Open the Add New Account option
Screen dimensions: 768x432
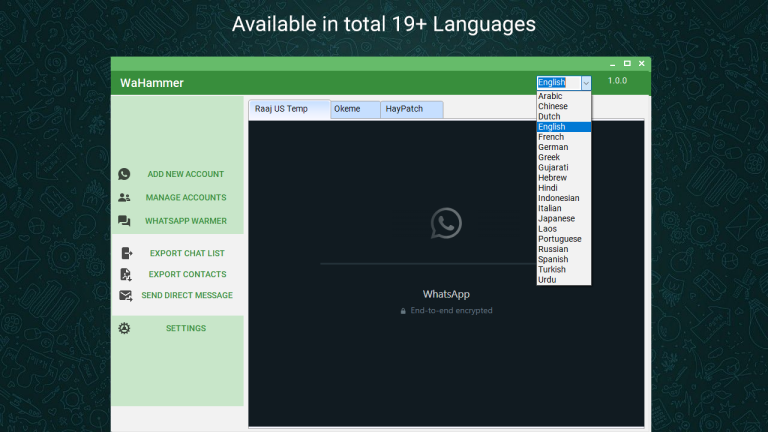click(x=186, y=174)
